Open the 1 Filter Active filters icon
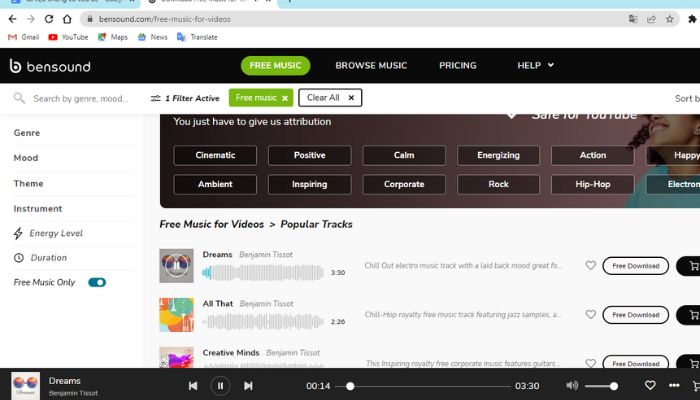The image size is (700, 400). tap(155, 98)
